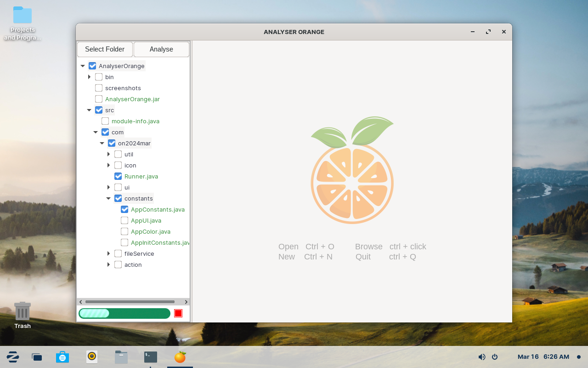Click the tree horizontal scrollbar thumb

(130, 302)
